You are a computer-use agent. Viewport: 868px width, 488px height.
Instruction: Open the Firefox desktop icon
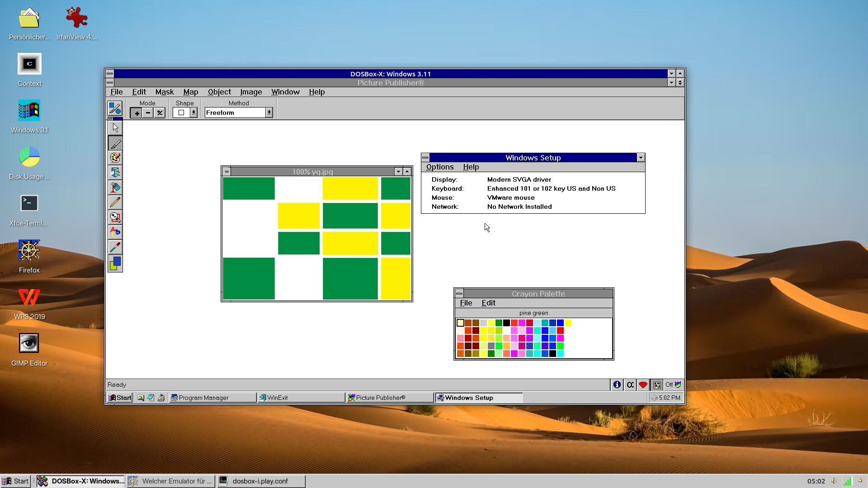tap(29, 256)
